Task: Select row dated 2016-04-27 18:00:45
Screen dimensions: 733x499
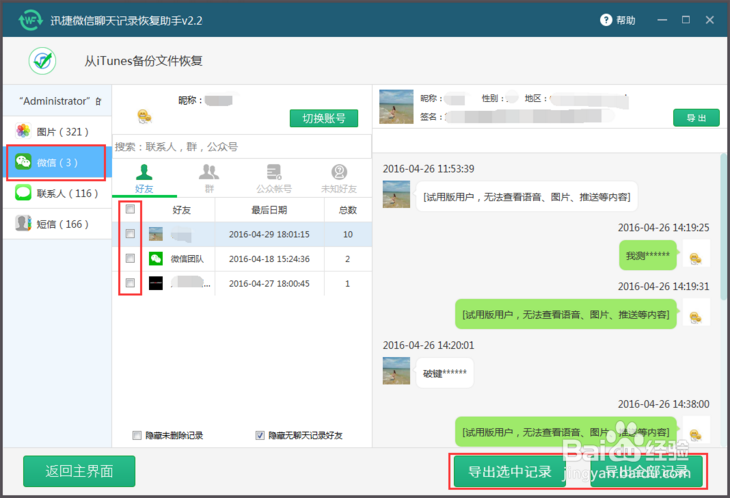Action: [242, 283]
